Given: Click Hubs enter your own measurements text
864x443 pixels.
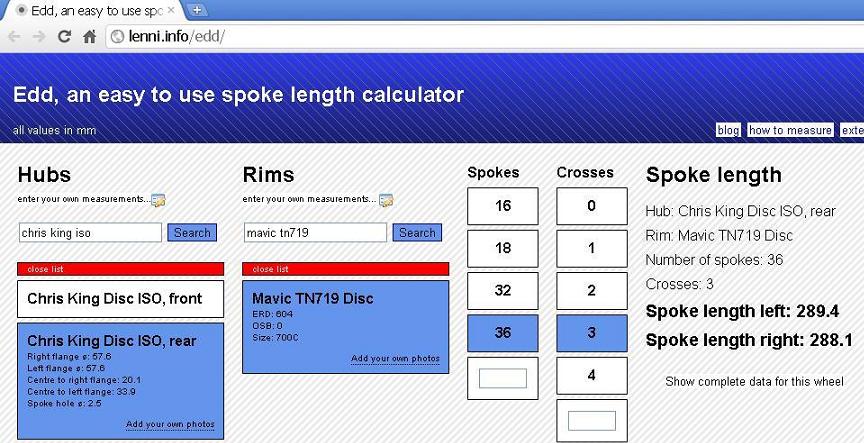Looking at the screenshot, I should coord(84,199).
